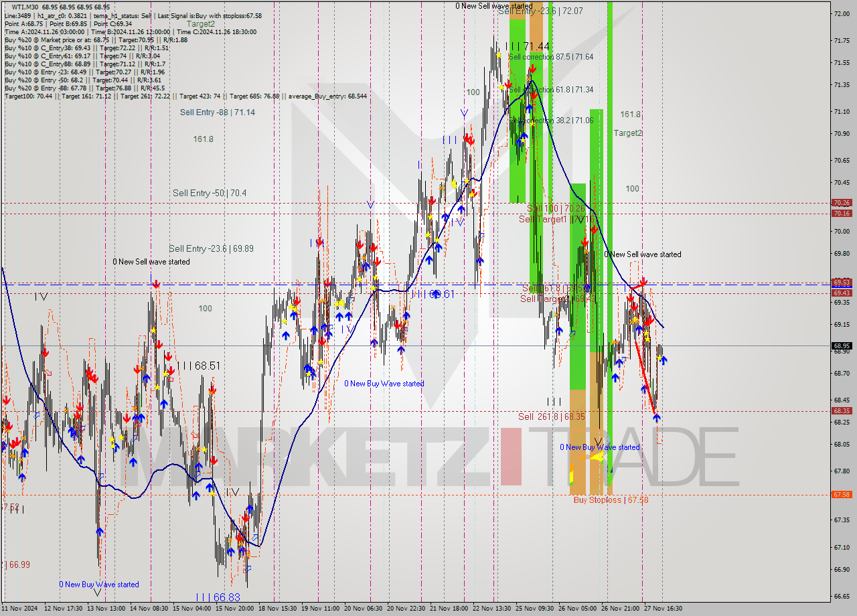Click the '26 Nov 05:00' time label
This screenshot has height=616, width=857.
[x=577, y=609]
